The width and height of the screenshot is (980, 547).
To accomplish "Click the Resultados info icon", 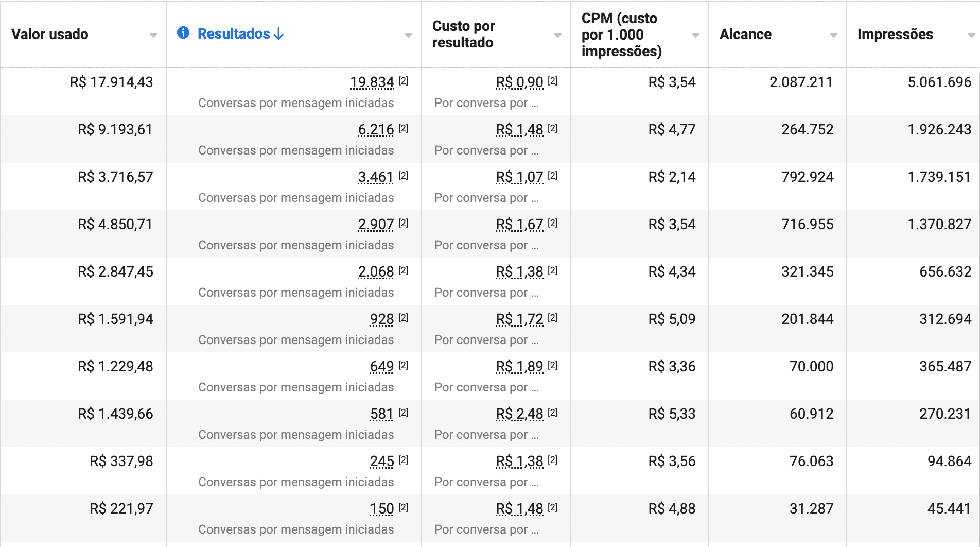I will click(183, 33).
